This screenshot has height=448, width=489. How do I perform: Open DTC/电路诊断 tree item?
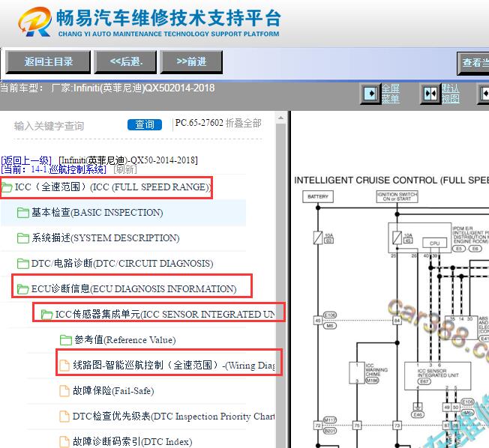click(x=122, y=264)
